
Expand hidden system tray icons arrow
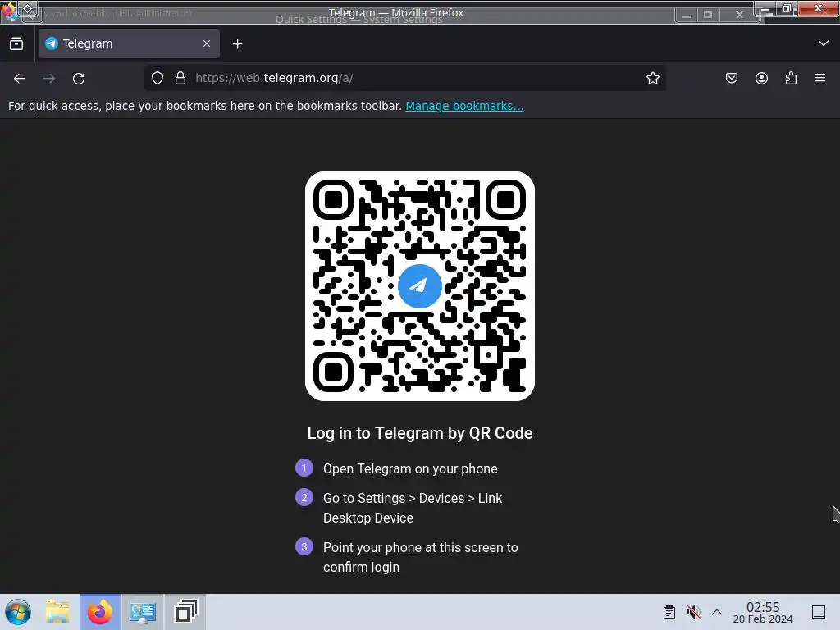[x=717, y=612]
